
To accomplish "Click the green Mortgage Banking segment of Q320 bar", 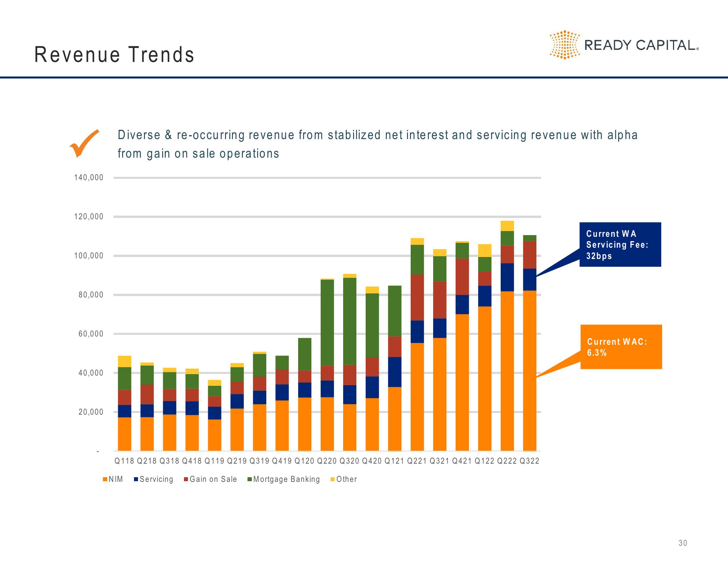I will click(350, 321).
